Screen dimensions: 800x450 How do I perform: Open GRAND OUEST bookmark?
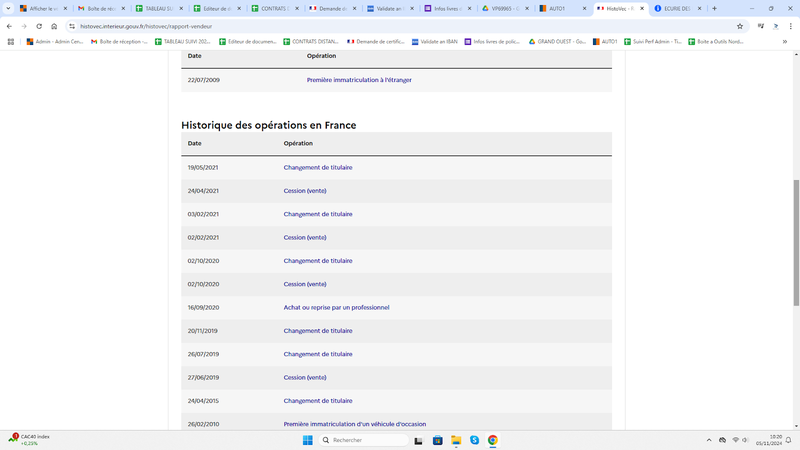coord(557,42)
